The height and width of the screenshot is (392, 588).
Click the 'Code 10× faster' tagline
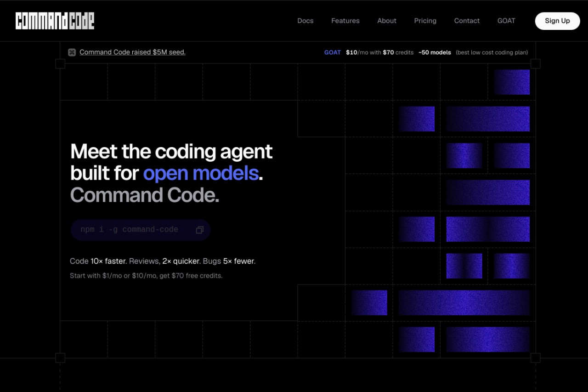98,261
